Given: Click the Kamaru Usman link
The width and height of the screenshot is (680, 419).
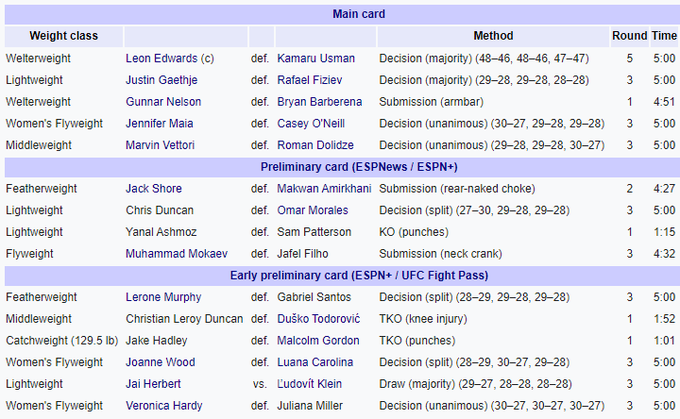Looking at the screenshot, I should [x=315, y=58].
